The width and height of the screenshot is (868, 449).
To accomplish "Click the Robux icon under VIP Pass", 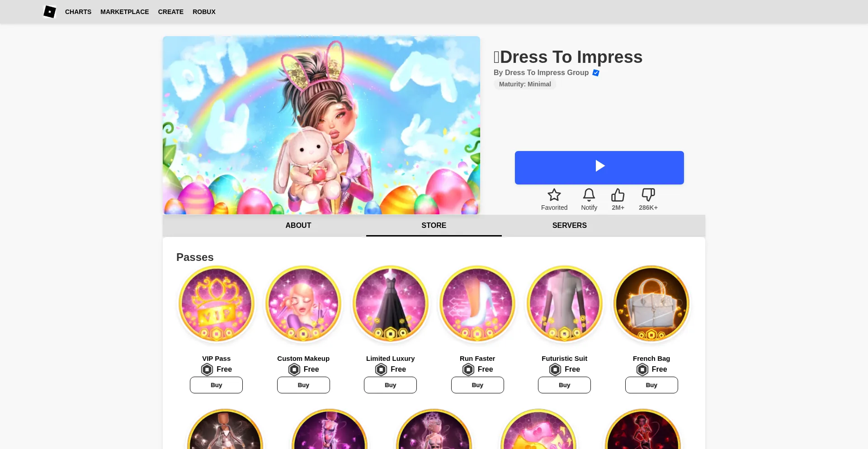I will (207, 369).
